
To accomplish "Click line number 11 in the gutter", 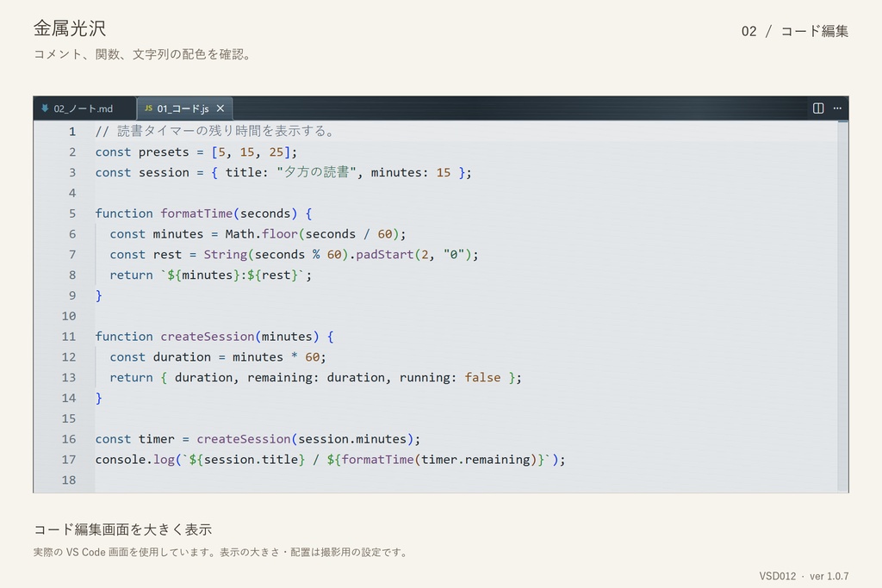I will [69, 337].
